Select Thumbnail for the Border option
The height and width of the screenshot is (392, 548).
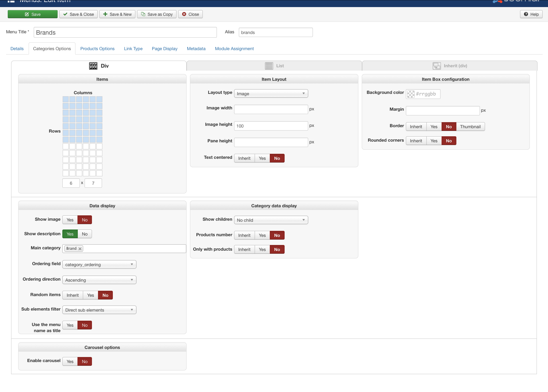click(470, 127)
